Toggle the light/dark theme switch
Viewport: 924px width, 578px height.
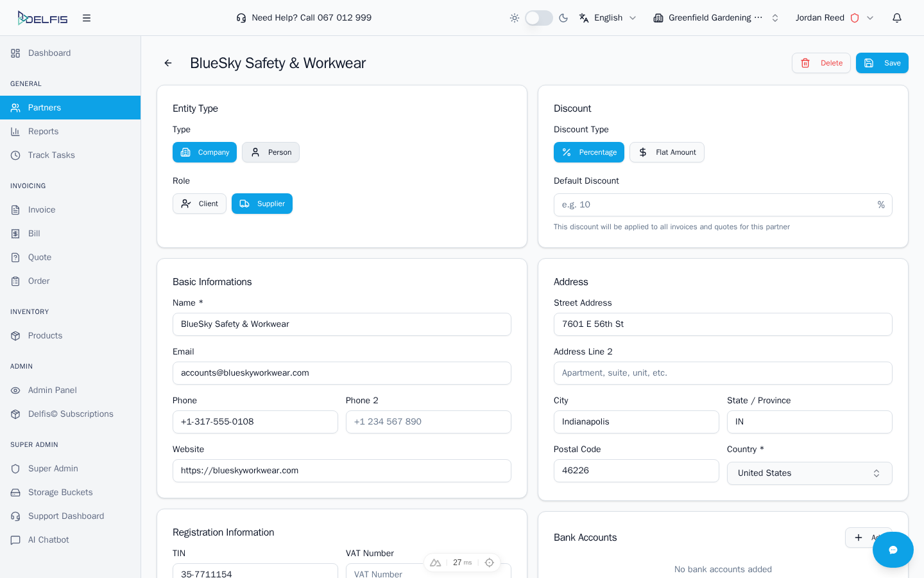(538, 18)
